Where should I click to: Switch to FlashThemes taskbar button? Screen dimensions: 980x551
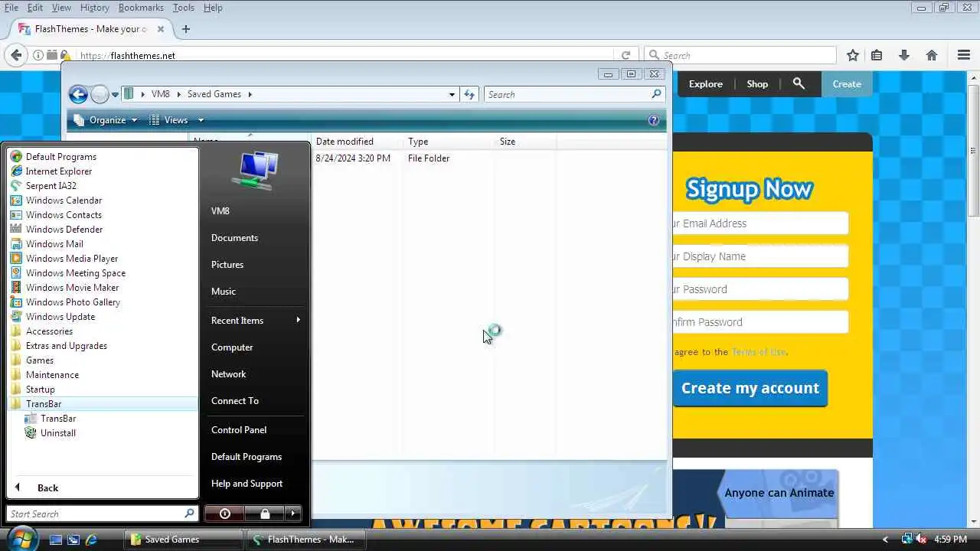tap(307, 540)
